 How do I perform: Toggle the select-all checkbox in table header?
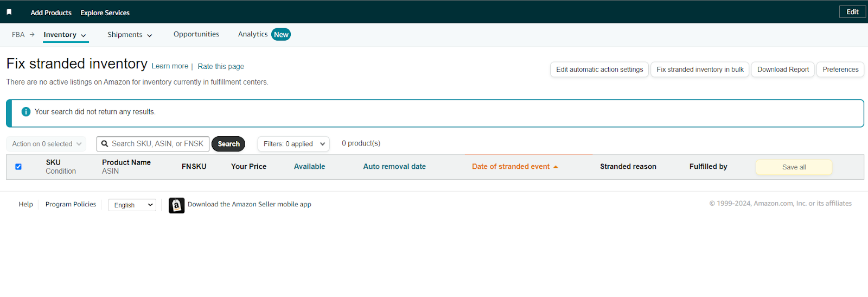tap(18, 167)
